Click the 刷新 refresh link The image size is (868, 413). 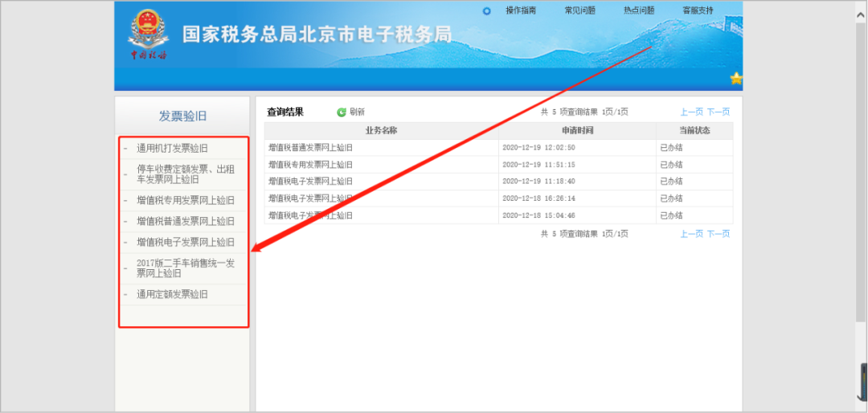point(357,112)
